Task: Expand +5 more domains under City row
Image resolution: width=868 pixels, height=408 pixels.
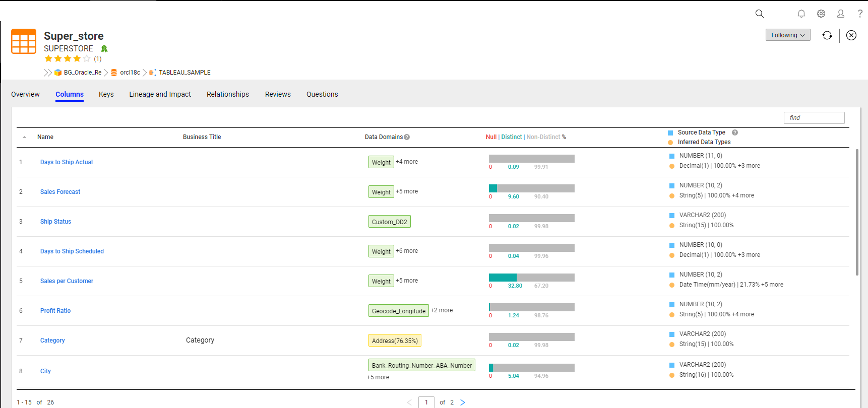Action: click(x=378, y=377)
